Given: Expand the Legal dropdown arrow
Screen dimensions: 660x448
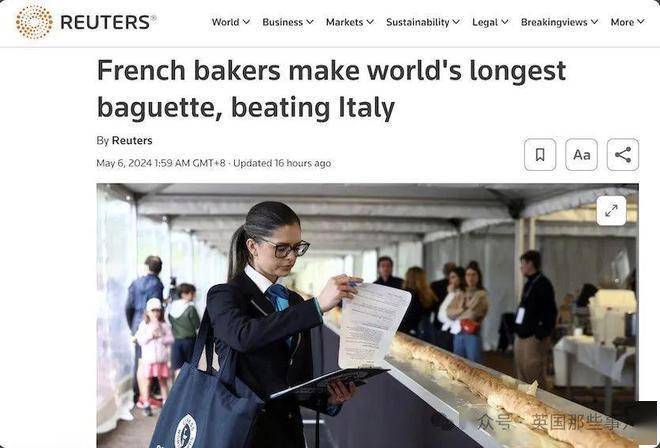Looking at the screenshot, I should click(505, 21).
